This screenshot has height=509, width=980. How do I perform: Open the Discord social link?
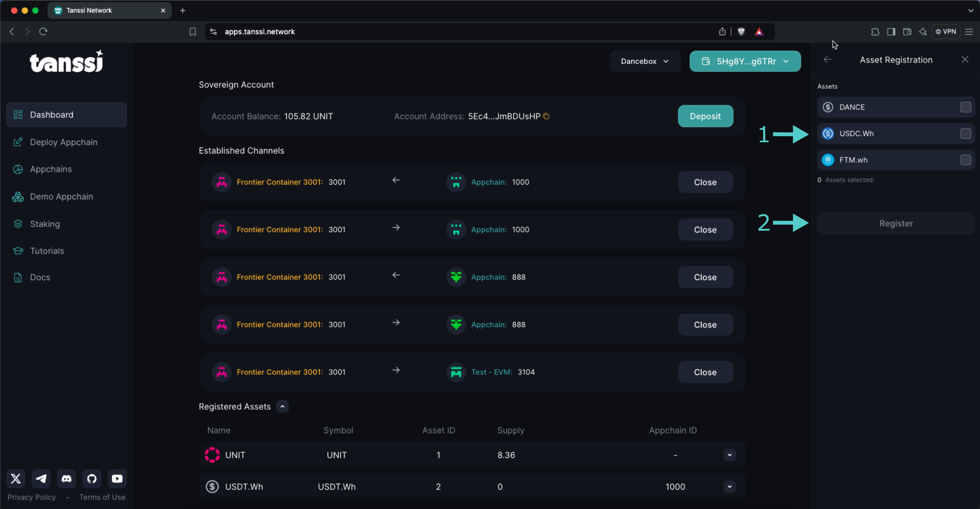click(67, 479)
